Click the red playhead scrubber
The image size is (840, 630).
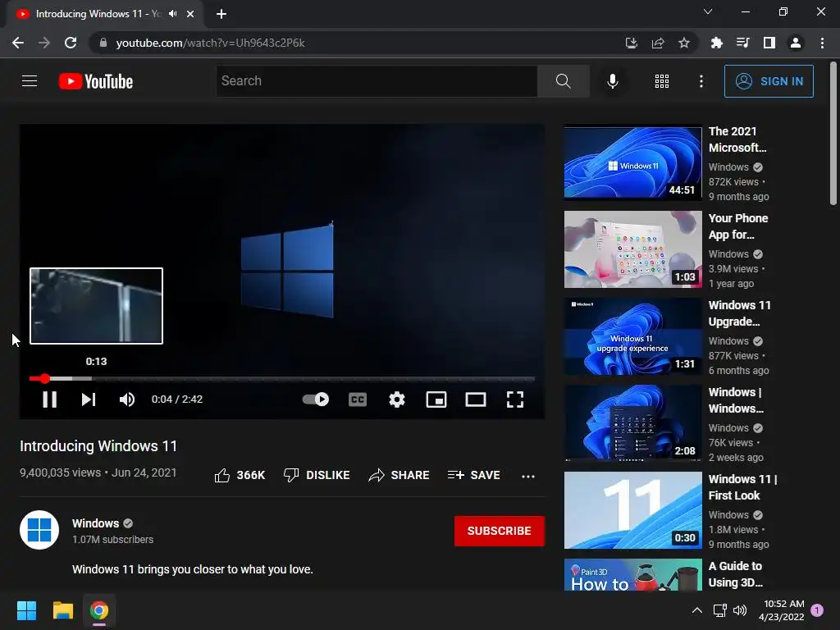click(44, 379)
